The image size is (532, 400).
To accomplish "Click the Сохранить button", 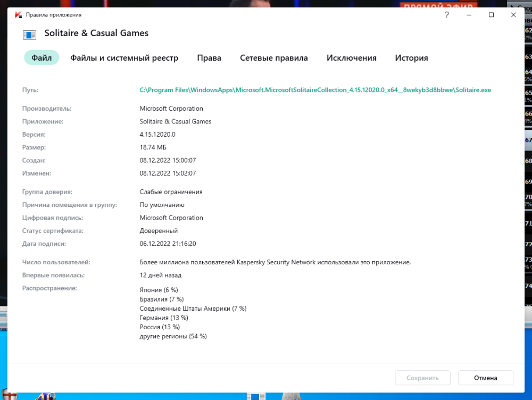I will coord(423,378).
